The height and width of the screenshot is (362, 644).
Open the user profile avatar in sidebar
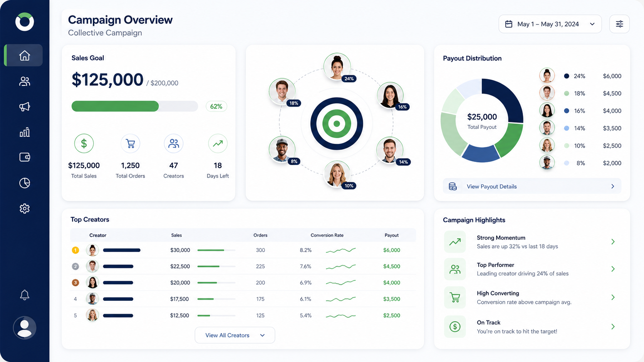pyautogui.click(x=25, y=328)
